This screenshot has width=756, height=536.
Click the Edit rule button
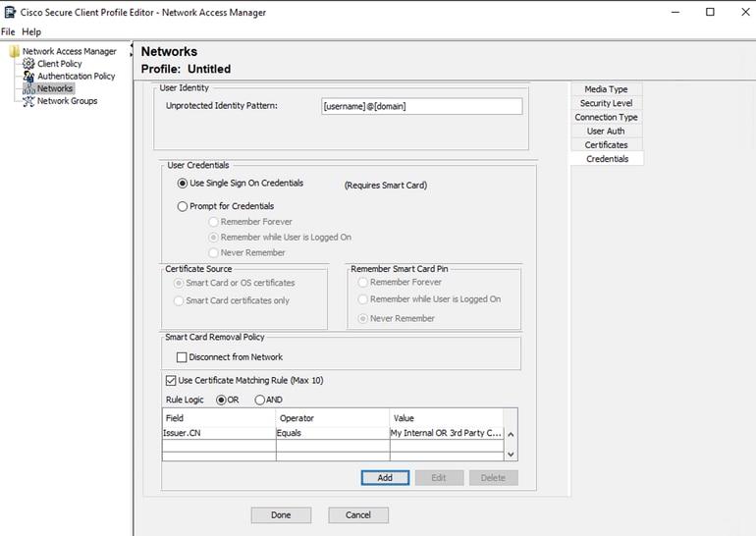coord(439,478)
